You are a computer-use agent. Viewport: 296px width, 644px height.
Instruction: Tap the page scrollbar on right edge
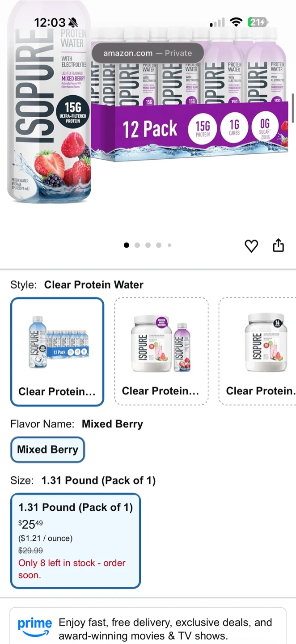293,107
